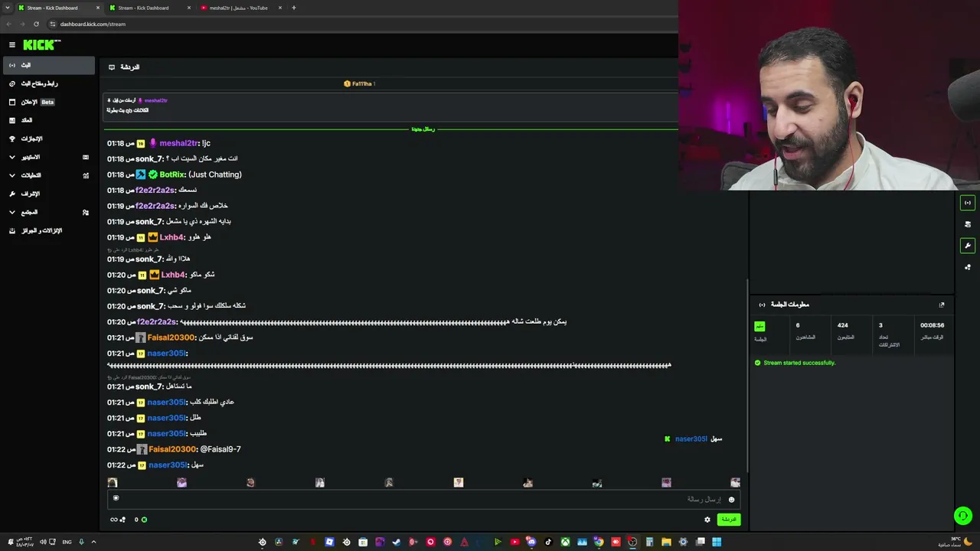Screen dimensions: 980x551
Task: Open Microsoft Store from the taskbar
Action: pyautogui.click(x=363, y=542)
